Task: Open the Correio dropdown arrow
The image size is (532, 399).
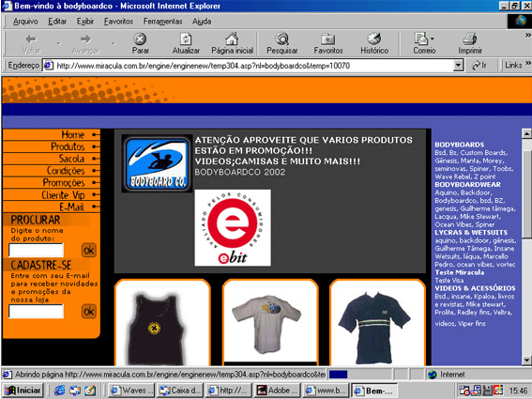Action: pyautogui.click(x=433, y=38)
